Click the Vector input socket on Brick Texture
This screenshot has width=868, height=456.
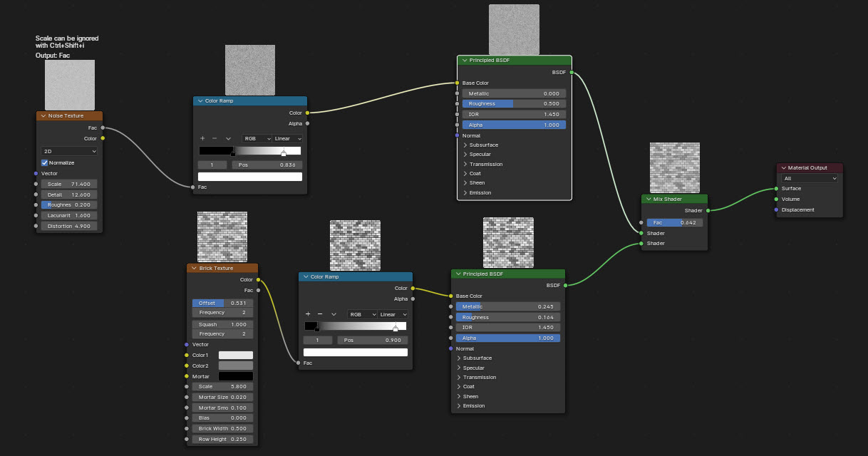(x=187, y=344)
